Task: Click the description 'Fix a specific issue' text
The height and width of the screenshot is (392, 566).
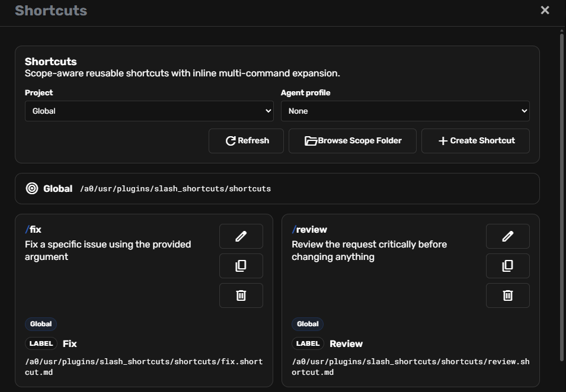Action: coord(108,250)
